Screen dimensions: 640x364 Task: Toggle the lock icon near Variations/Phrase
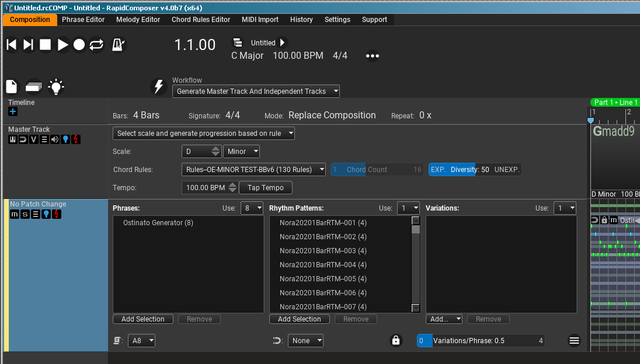pyautogui.click(x=396, y=340)
